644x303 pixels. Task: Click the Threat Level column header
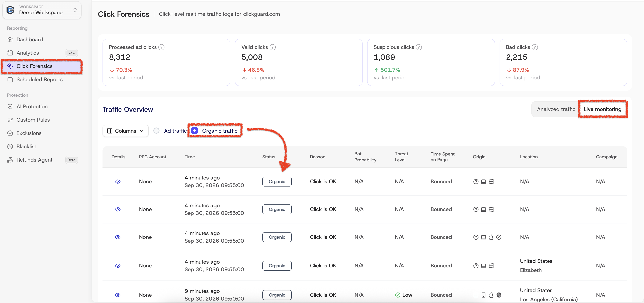coord(401,157)
